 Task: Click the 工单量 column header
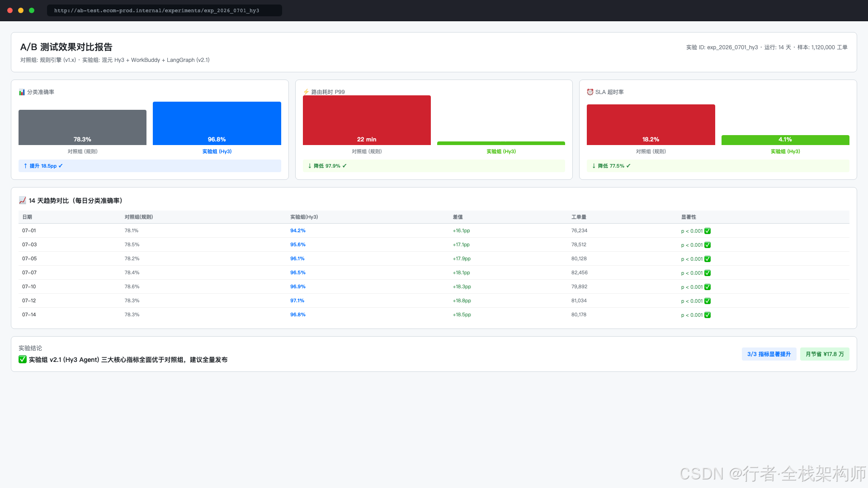579,217
